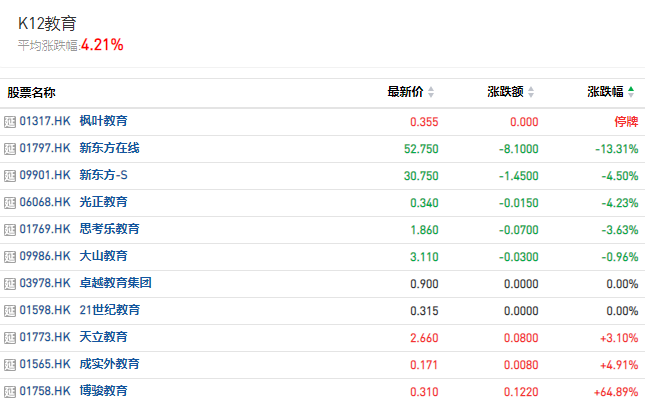The width and height of the screenshot is (645, 402).
Task: Open 天立教育 stock page
Action: click(x=104, y=337)
